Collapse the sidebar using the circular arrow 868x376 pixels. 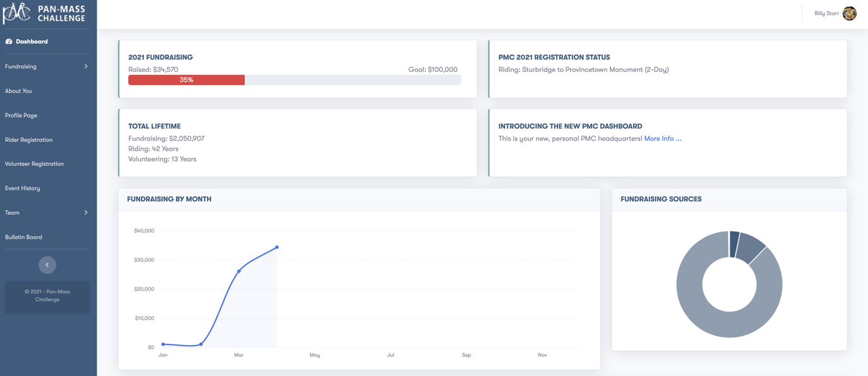47,264
